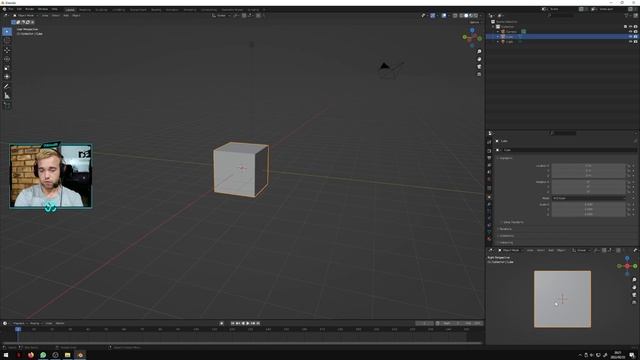Toggle viewport overlays button

444,16
